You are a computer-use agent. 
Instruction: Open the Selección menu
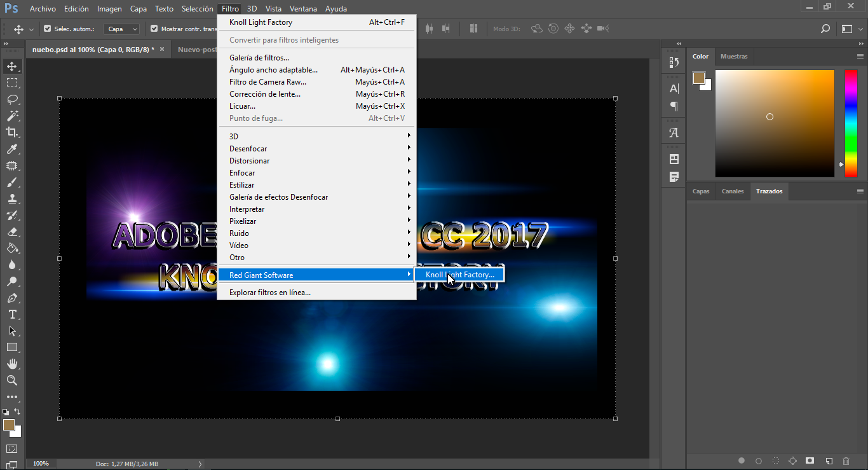[197, 9]
